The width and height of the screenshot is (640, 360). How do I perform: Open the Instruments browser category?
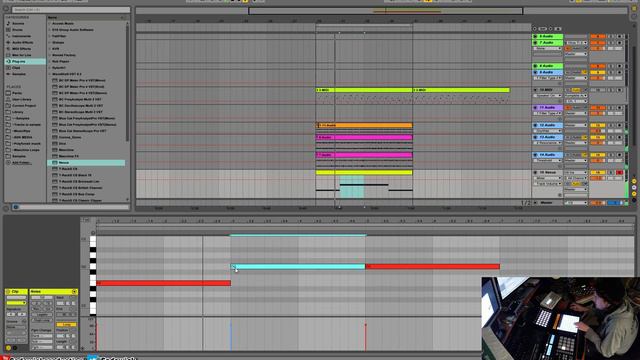tap(21, 36)
